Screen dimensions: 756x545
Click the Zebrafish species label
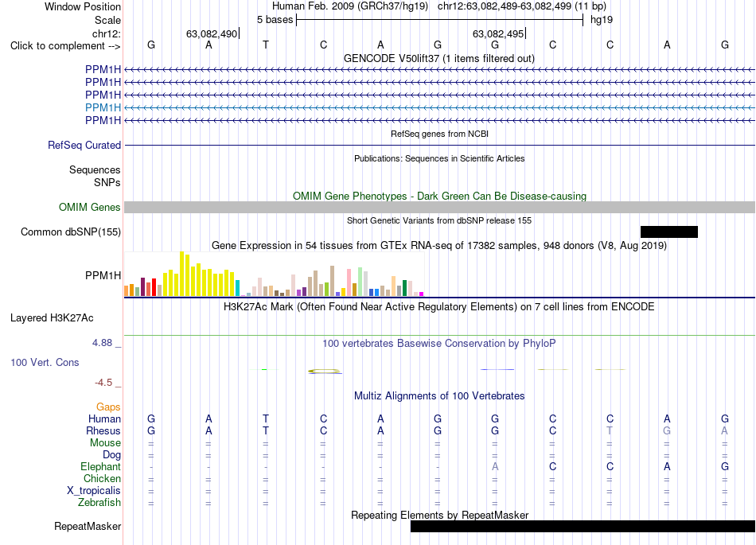coord(99,503)
